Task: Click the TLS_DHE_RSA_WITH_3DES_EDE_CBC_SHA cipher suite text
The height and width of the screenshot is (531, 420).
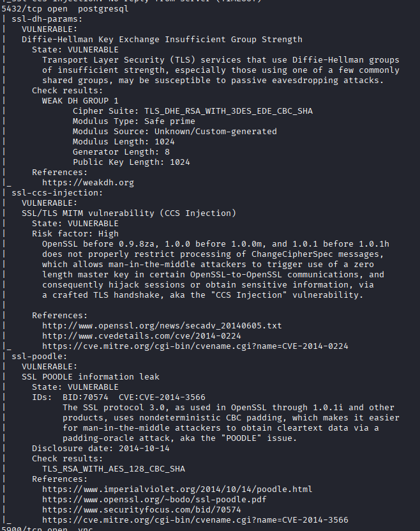Action: [229, 111]
